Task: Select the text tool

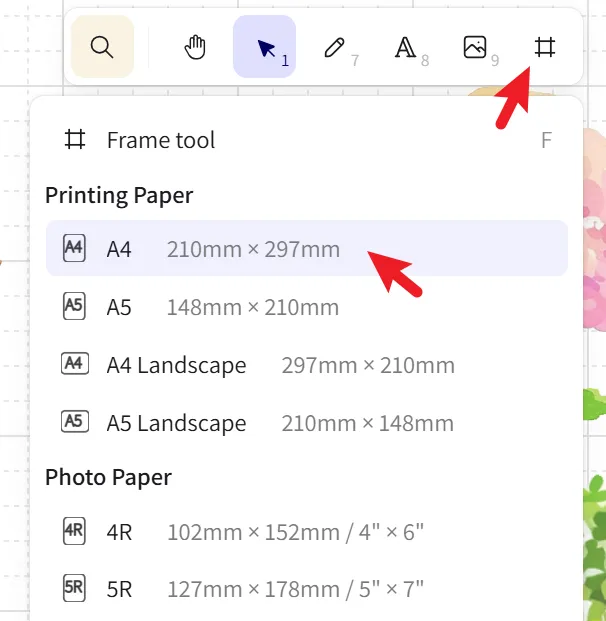Action: 405,48
